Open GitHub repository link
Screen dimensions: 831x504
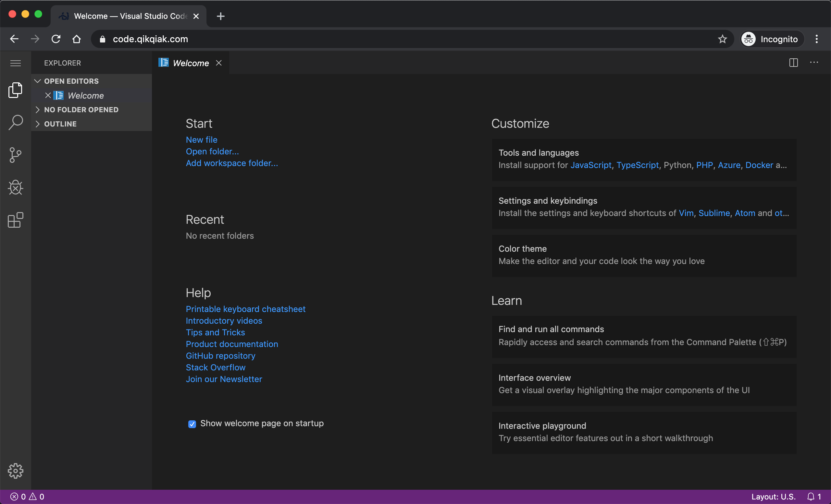(220, 356)
